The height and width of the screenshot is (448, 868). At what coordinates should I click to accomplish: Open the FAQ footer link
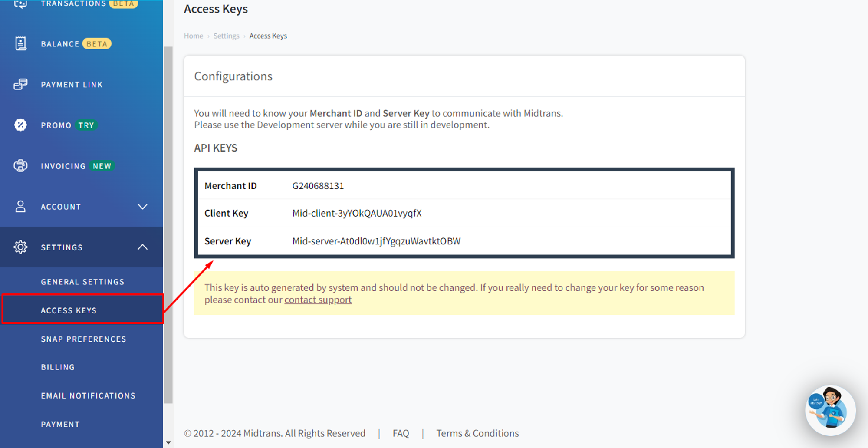401,433
